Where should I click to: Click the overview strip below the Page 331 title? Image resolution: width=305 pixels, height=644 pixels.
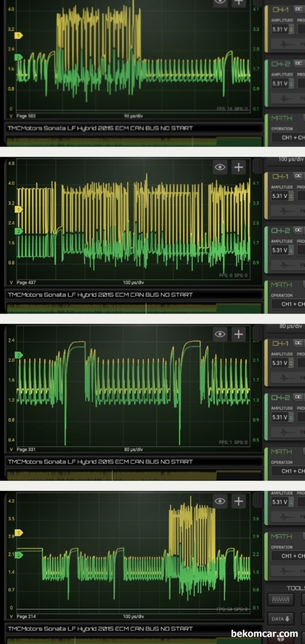click(134, 475)
